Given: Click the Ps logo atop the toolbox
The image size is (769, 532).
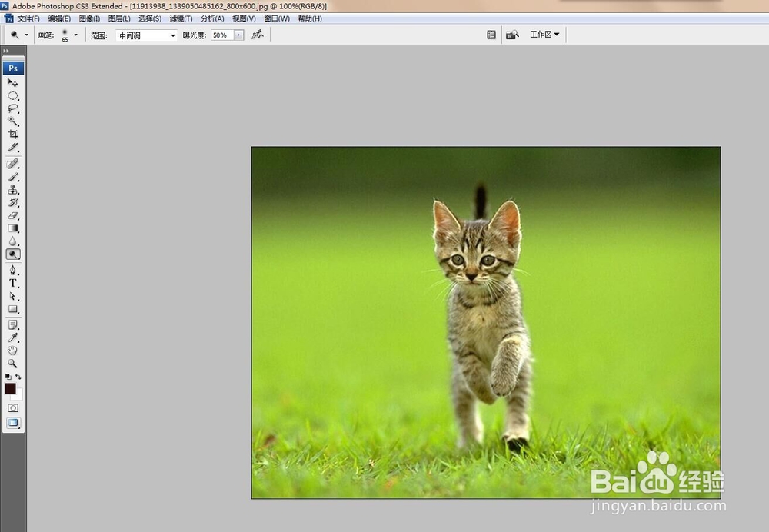Looking at the screenshot, I should point(13,68).
